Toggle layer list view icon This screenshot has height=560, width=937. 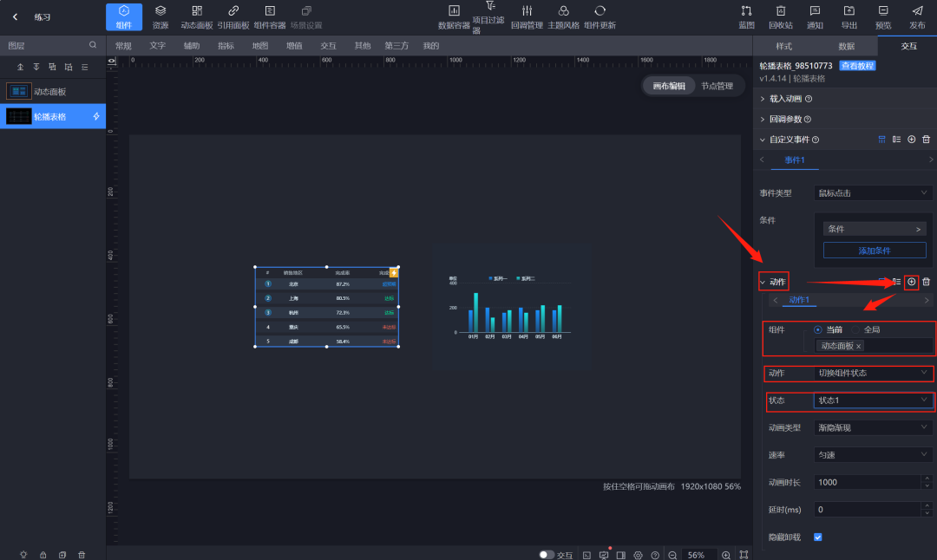click(85, 67)
